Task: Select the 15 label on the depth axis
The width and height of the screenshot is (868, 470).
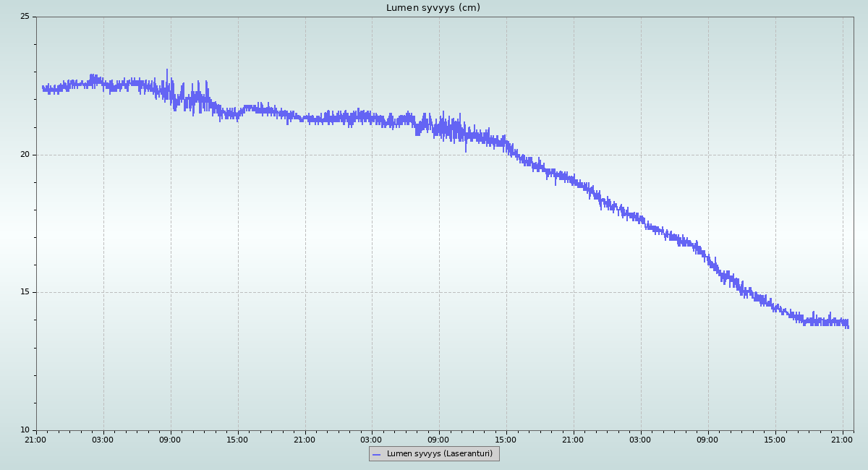Action: pyautogui.click(x=25, y=292)
